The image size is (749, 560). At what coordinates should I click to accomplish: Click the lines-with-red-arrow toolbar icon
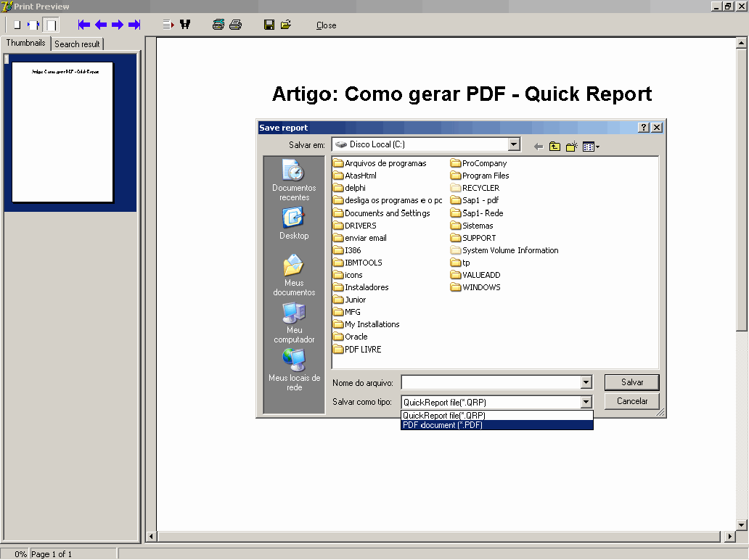click(x=168, y=25)
